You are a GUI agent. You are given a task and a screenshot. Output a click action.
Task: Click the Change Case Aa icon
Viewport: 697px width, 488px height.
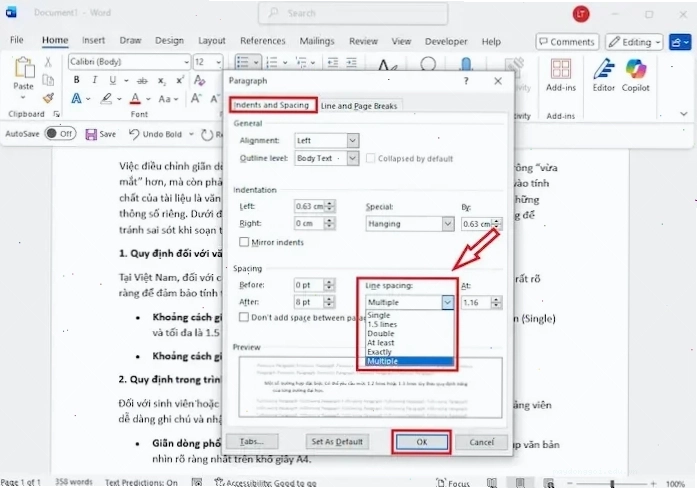[164, 99]
